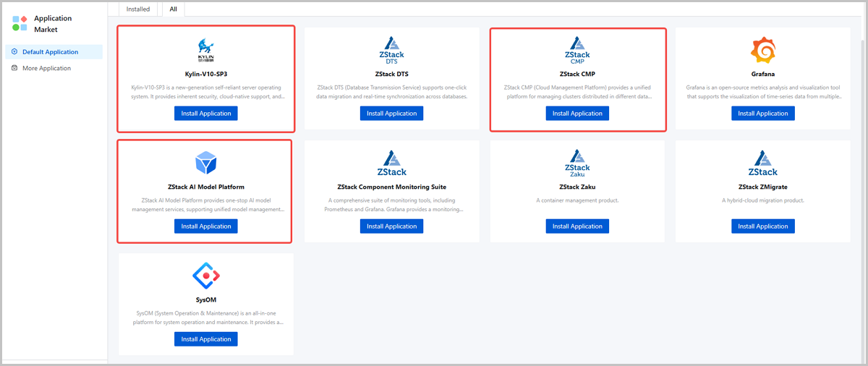Install the SysOM application

pyautogui.click(x=206, y=339)
